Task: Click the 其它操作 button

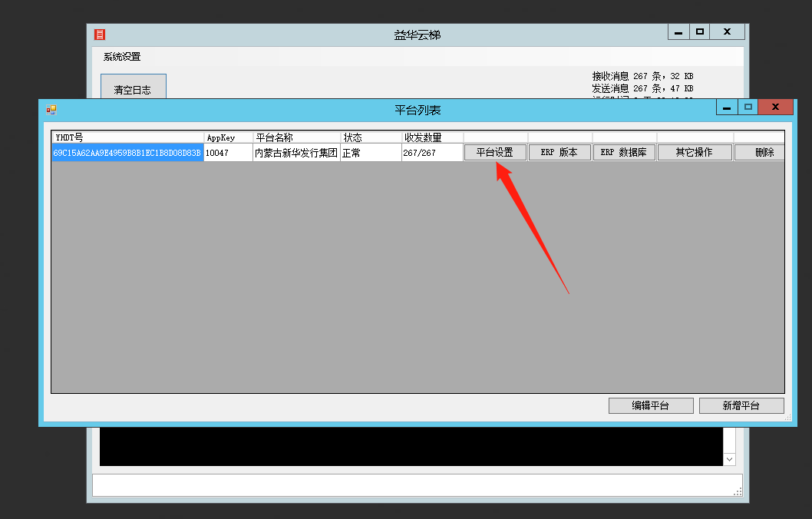Action: pos(695,153)
